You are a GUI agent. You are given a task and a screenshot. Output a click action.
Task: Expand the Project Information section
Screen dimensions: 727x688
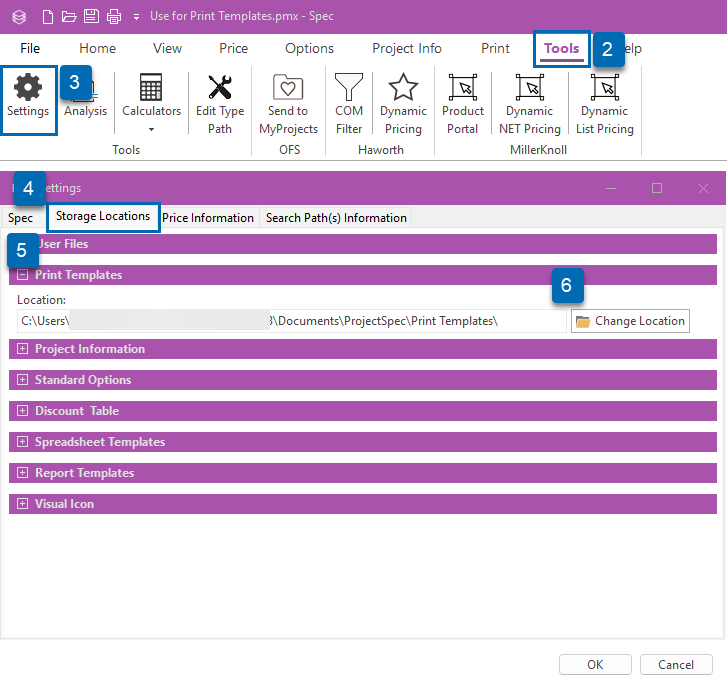click(x=22, y=349)
